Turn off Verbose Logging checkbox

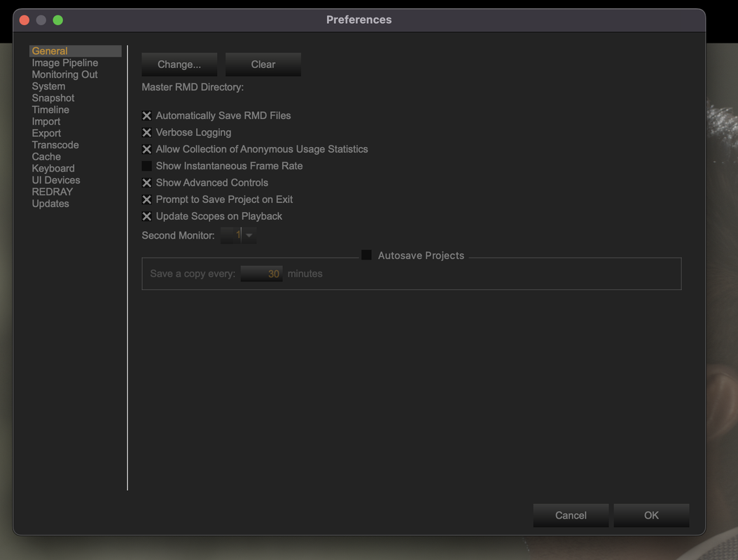coord(147,133)
